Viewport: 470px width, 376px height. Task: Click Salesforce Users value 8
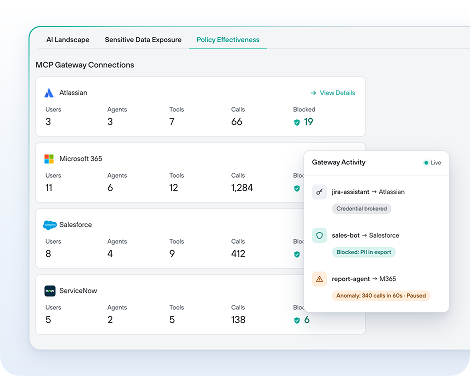(48, 254)
